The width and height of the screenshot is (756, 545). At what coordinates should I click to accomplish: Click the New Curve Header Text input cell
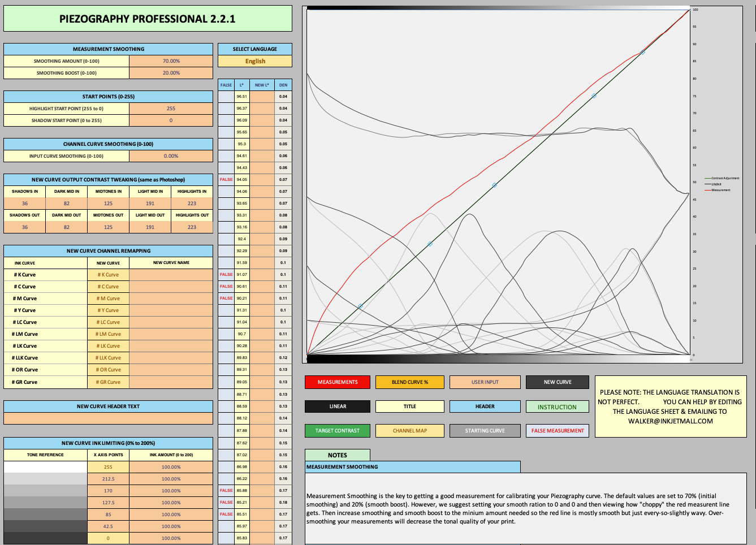[108, 418]
